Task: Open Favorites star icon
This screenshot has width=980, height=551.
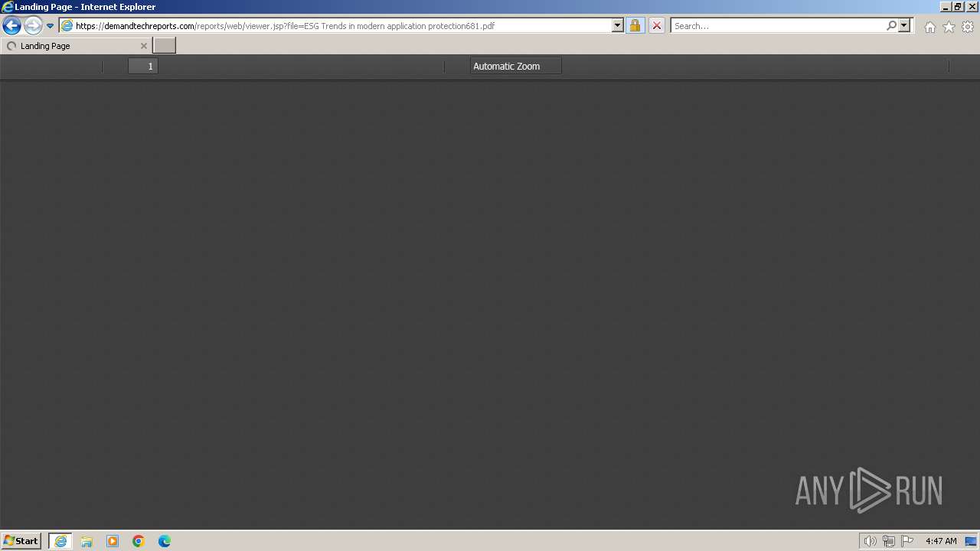Action: pos(949,27)
